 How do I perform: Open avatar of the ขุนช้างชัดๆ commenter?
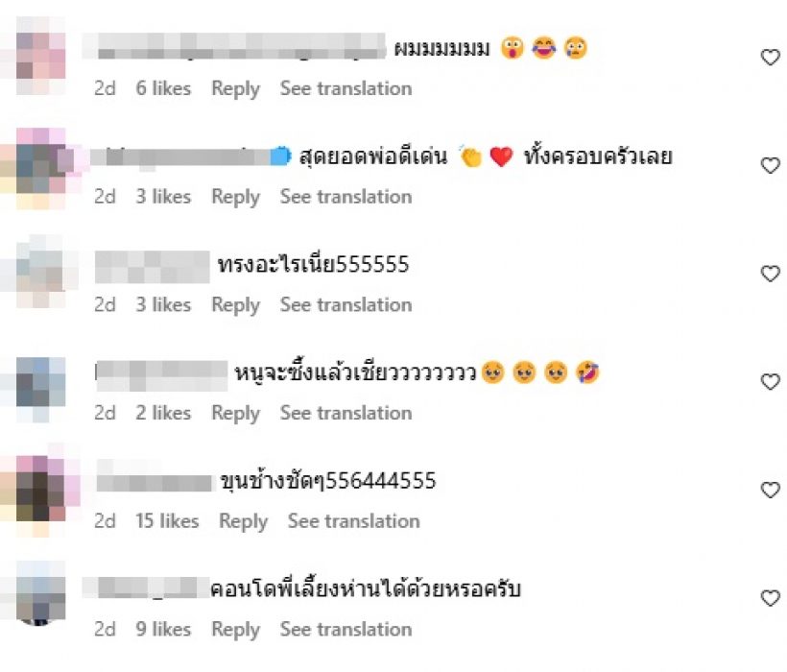click(40, 490)
